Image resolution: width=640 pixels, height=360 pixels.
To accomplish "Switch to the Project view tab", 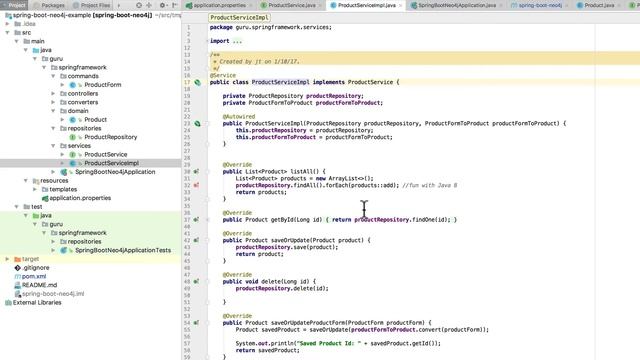I will pyautogui.click(x=14, y=5).
